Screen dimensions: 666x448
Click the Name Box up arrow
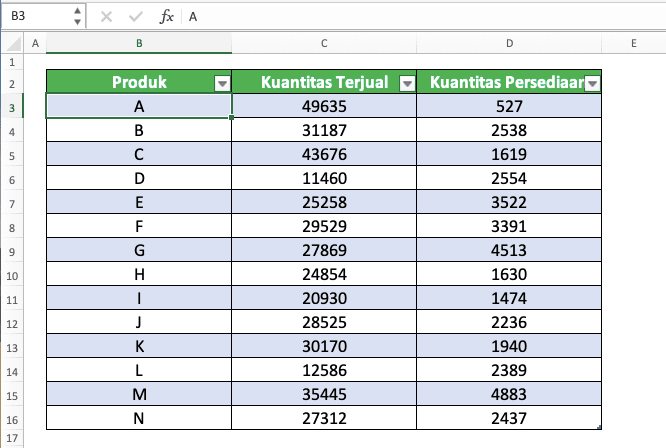pos(77,11)
